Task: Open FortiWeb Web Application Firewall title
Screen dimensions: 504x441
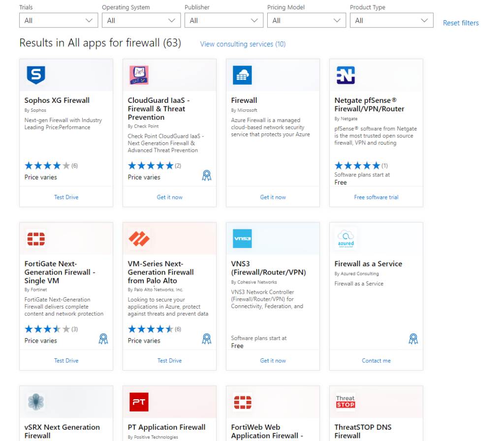Action: [267, 431]
